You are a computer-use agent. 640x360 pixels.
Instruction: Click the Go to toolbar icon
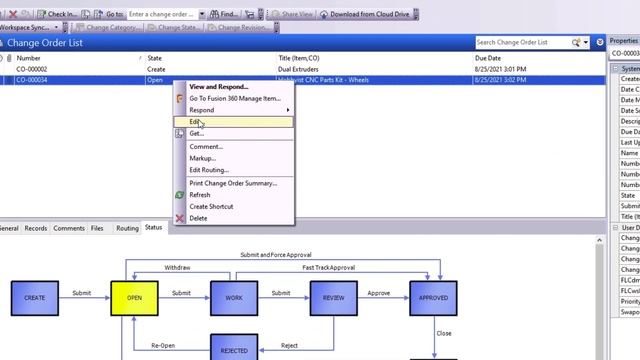98,14
